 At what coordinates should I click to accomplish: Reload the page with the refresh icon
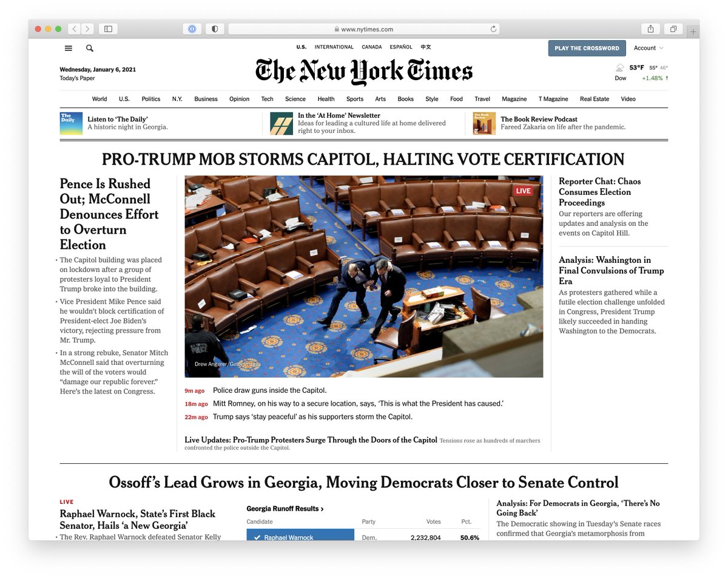pyautogui.click(x=493, y=29)
